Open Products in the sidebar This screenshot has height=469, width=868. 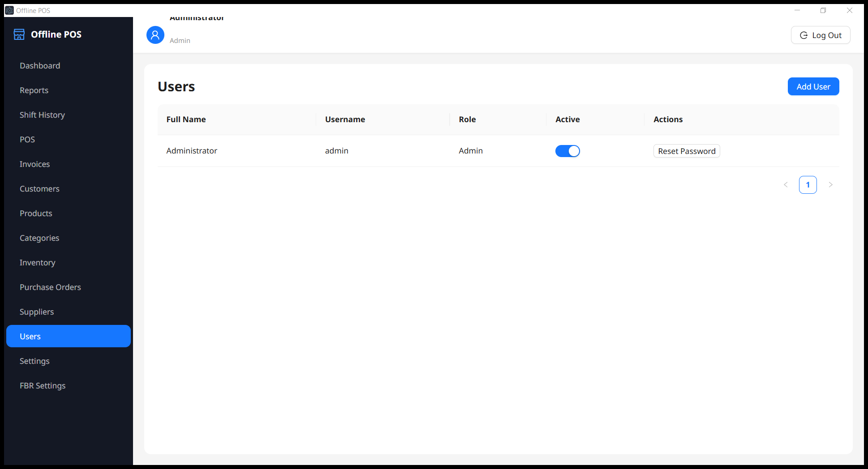(x=69, y=213)
